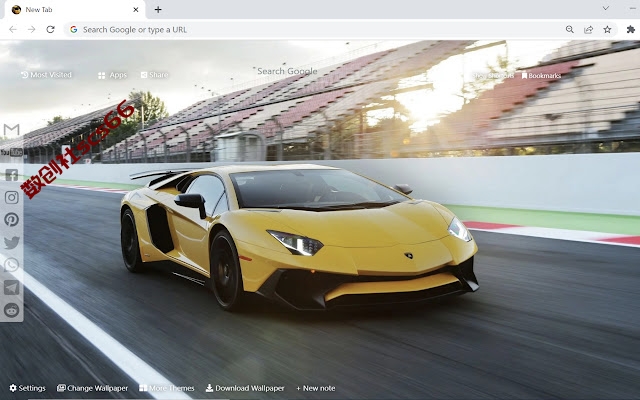Open the Telegram sidebar icon

click(x=11, y=287)
